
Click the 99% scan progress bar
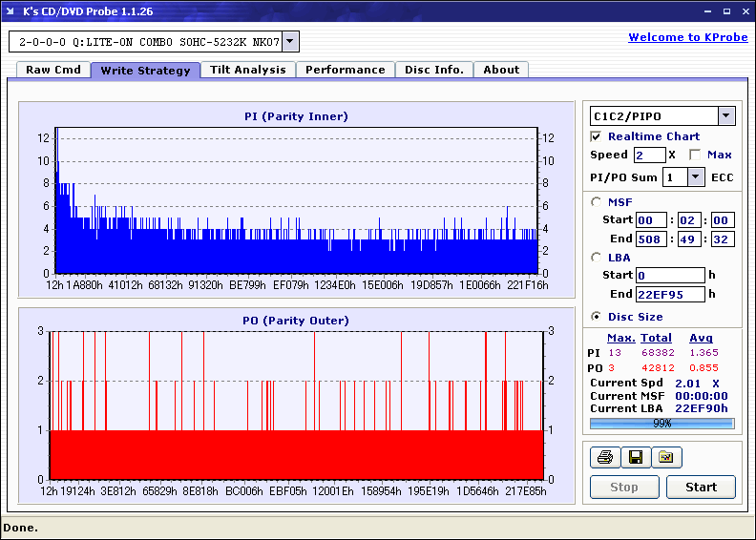pyautogui.click(x=661, y=423)
